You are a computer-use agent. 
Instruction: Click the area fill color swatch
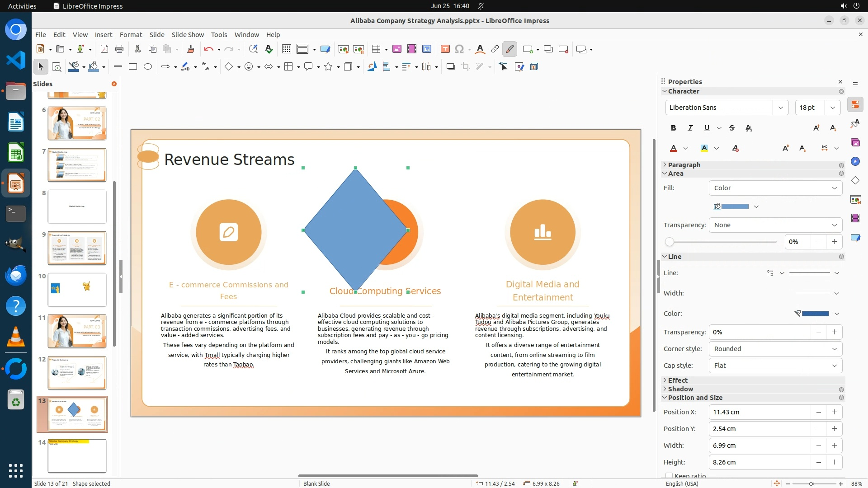tap(735, 206)
